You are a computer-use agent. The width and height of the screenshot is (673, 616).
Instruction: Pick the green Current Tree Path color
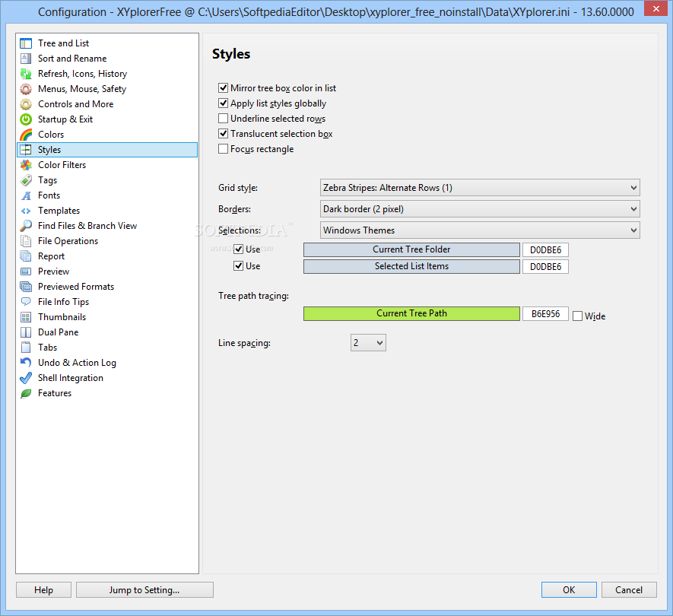[x=411, y=313]
